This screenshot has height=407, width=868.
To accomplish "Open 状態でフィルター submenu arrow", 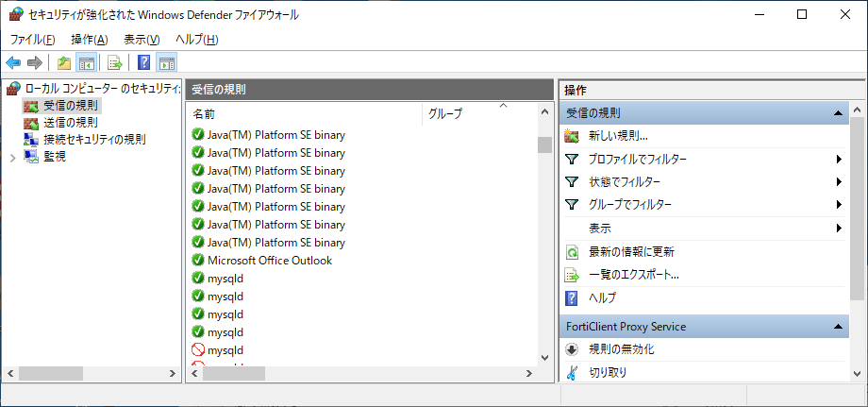I will 839,181.
